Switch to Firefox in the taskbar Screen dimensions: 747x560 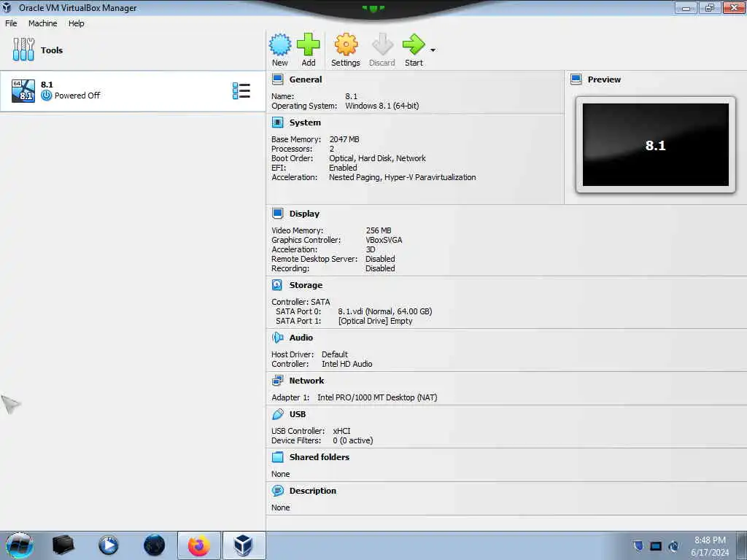198,545
